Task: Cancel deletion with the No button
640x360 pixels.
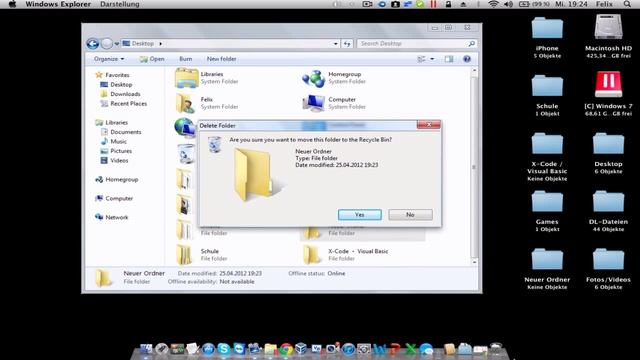Action: coord(410,215)
